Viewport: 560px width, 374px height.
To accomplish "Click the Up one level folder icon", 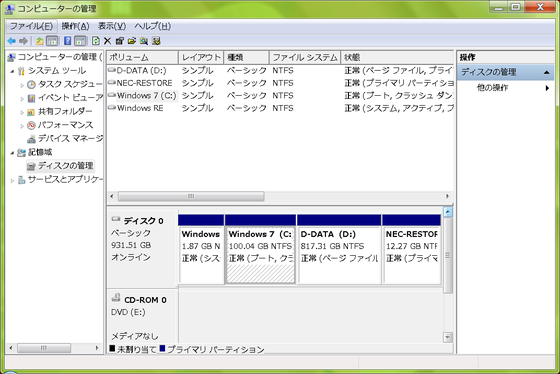I will coord(39,41).
